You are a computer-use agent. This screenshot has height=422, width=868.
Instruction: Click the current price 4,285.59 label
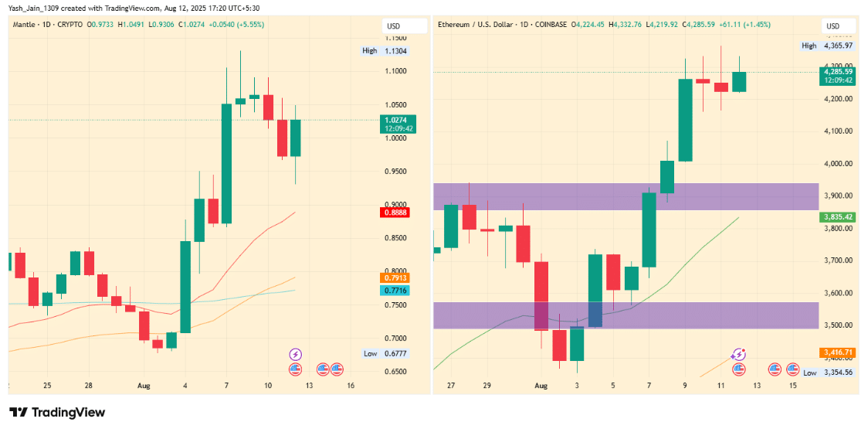point(837,71)
